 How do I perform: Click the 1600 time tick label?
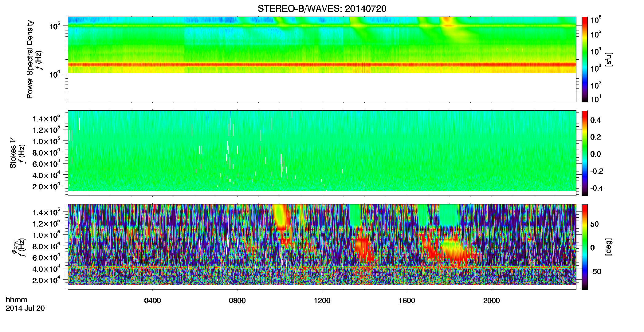point(407,301)
